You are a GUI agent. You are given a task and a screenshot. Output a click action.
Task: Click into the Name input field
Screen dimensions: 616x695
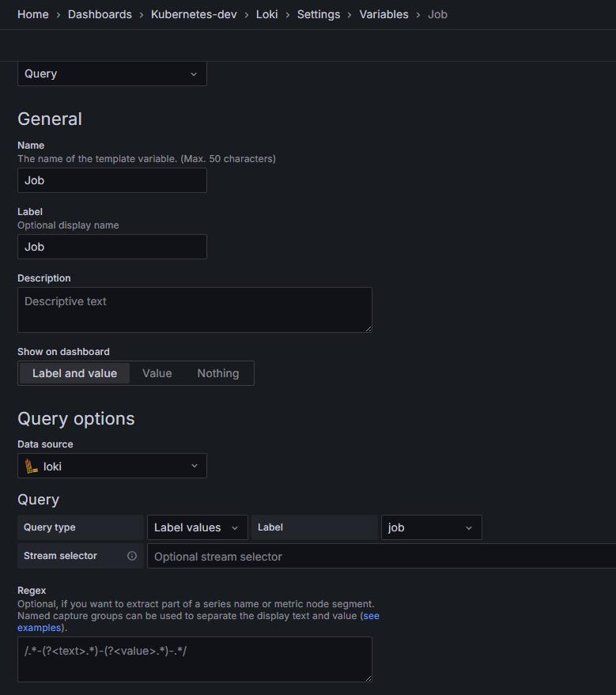coord(112,180)
